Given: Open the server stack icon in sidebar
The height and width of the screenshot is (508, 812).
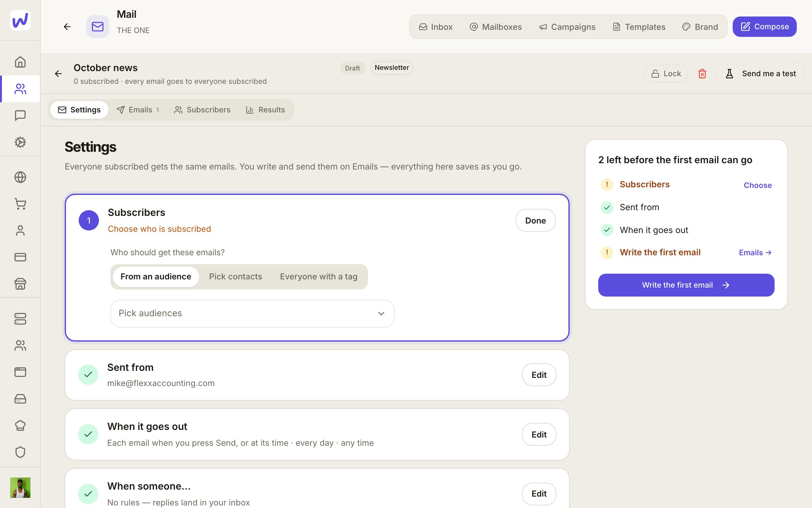Looking at the screenshot, I should pyautogui.click(x=20, y=319).
